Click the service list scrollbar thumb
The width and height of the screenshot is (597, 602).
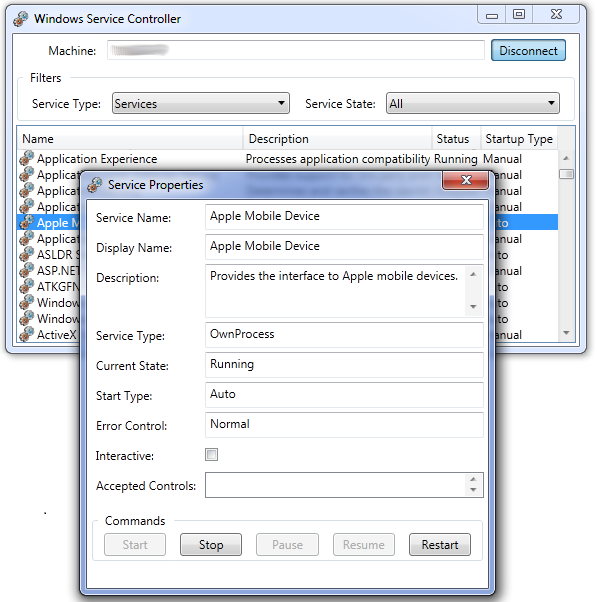(566, 174)
